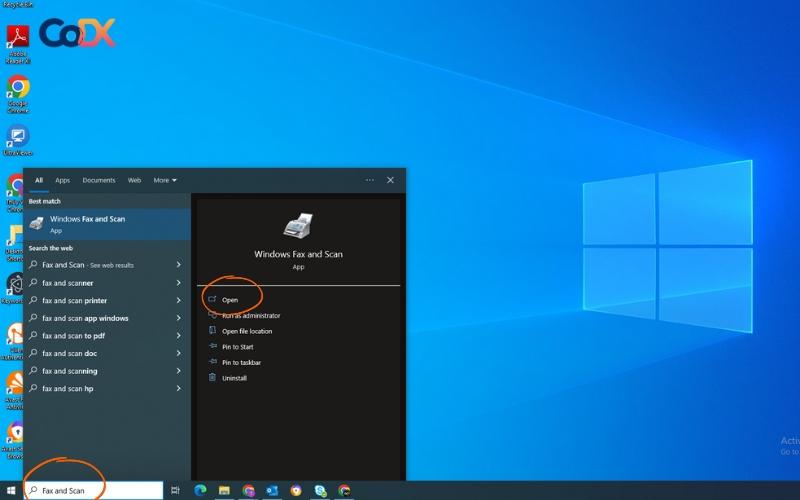
Task: Click Open for Windows Fax and Scan
Action: tap(230, 300)
